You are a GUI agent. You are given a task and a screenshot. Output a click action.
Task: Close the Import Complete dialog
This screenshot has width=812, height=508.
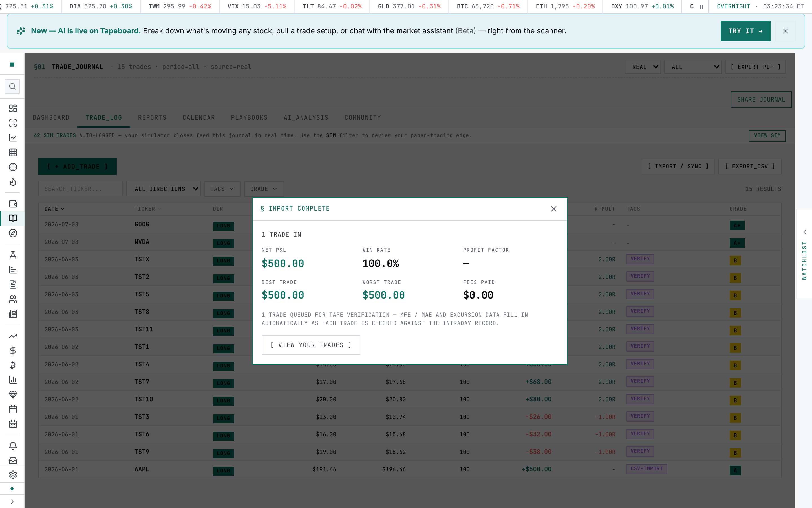(x=554, y=209)
